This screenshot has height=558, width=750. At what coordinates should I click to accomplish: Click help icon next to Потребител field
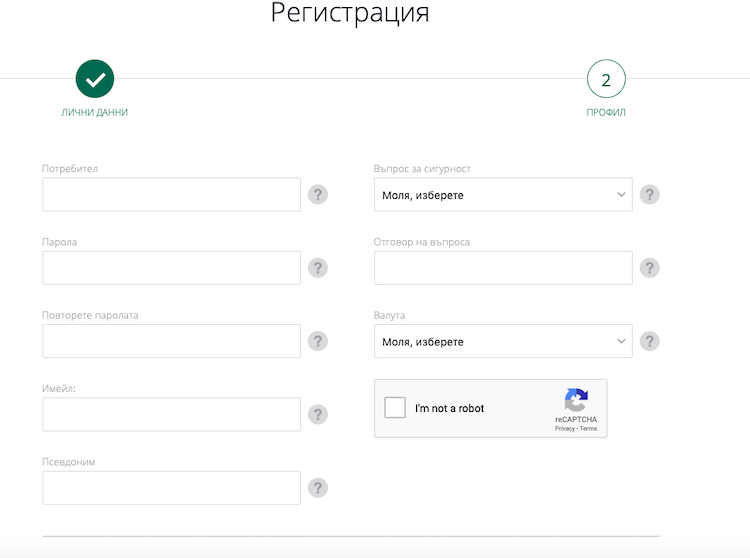[x=318, y=195]
